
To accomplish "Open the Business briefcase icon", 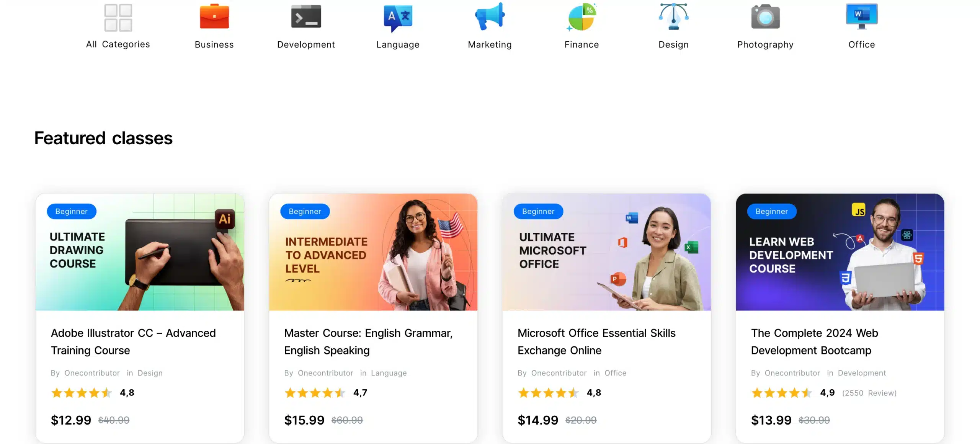I will [x=214, y=16].
